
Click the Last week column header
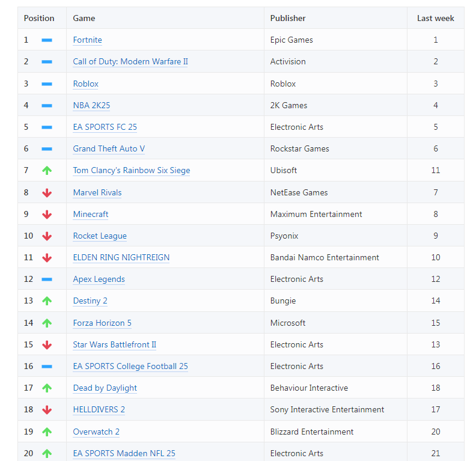tap(436, 18)
